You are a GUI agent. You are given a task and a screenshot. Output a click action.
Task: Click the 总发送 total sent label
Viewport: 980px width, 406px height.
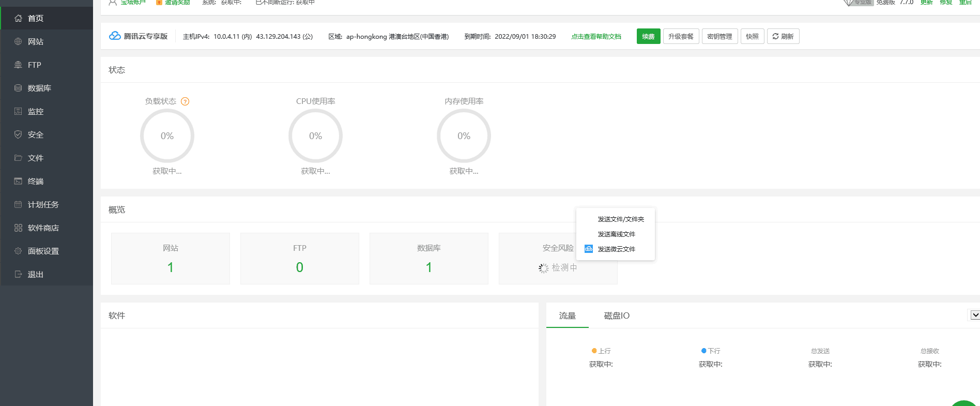point(820,351)
